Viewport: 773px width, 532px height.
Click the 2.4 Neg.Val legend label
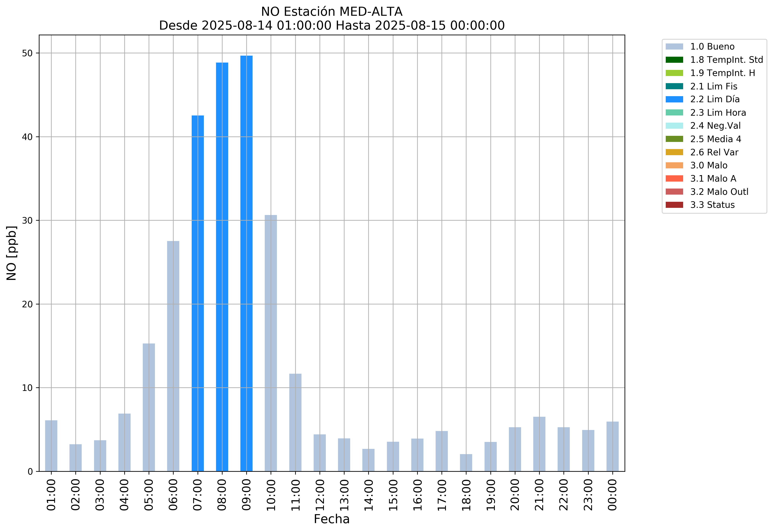(715, 126)
